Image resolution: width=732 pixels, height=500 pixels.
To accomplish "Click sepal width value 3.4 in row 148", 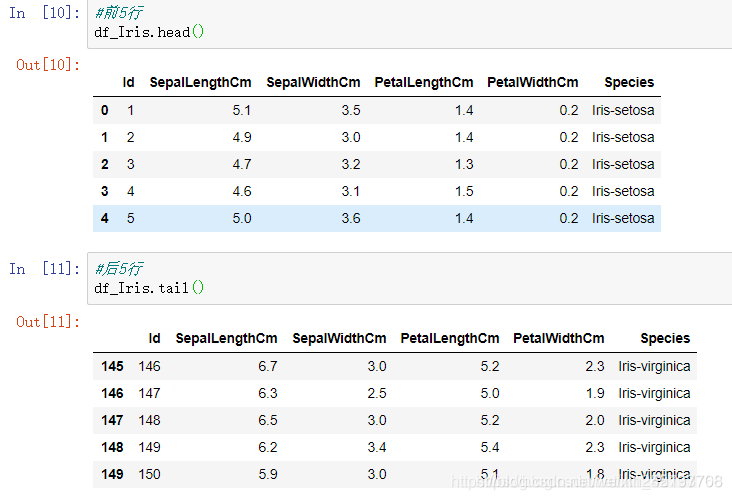I will pyautogui.click(x=377, y=447).
